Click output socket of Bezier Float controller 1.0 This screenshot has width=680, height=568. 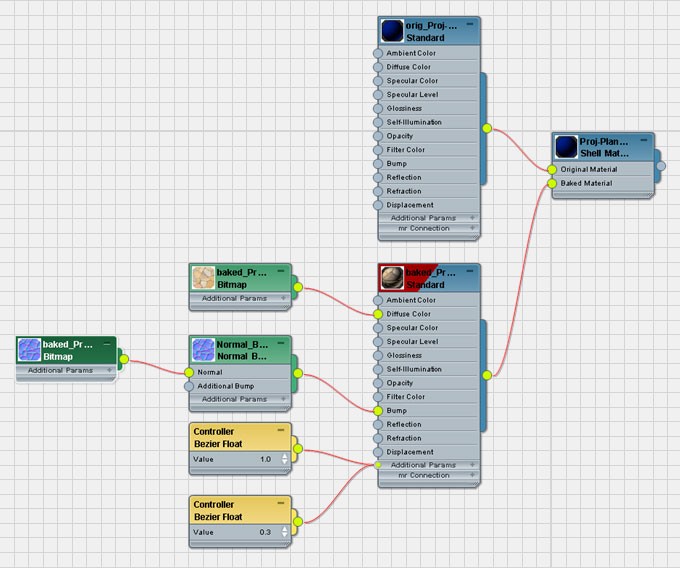298,449
